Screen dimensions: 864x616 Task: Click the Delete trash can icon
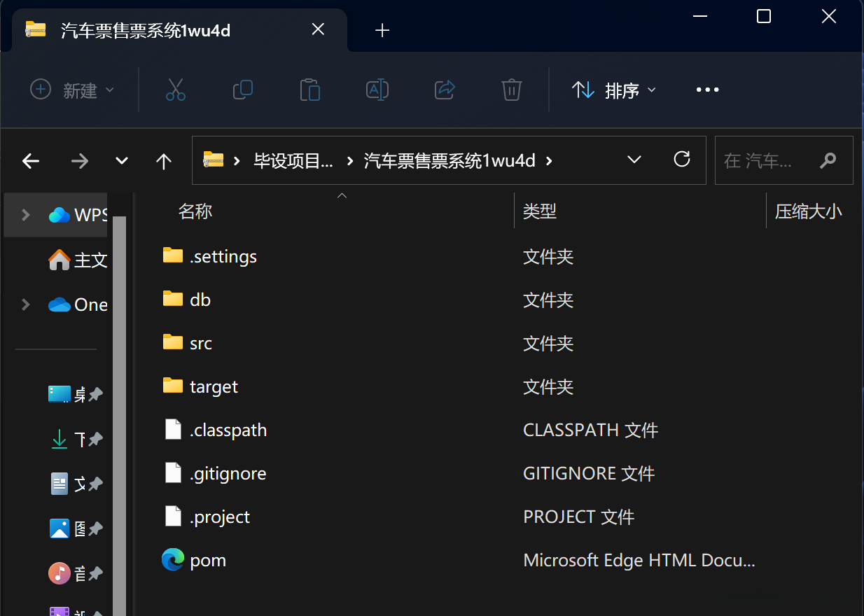pyautogui.click(x=512, y=90)
